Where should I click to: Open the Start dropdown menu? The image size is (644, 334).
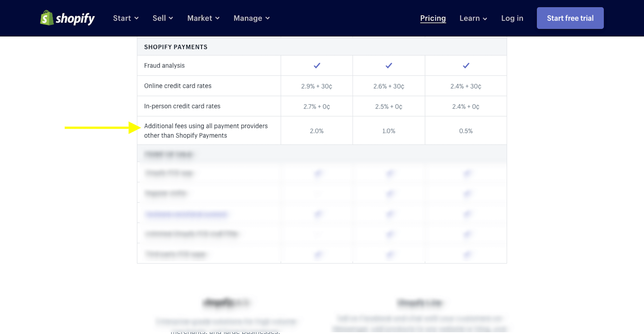coord(126,18)
